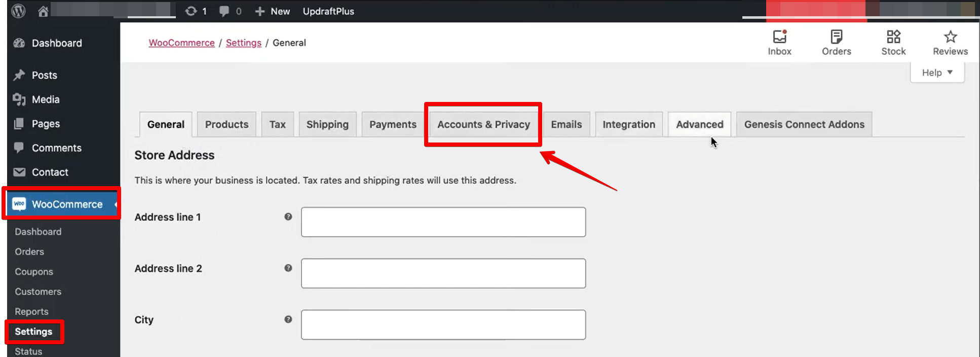Click the WooCommerce breadcrumb link
The width and height of the screenshot is (980, 357).
click(x=181, y=43)
